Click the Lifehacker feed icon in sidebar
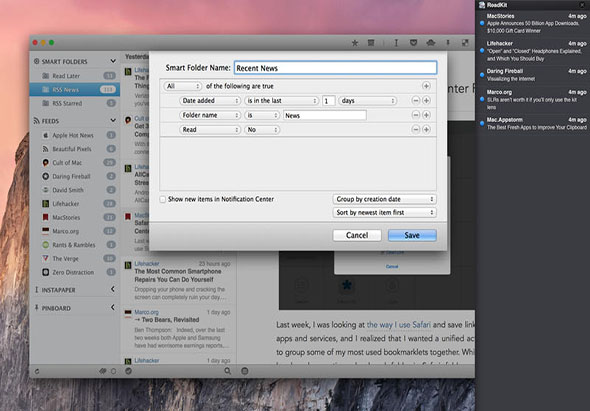Viewport: 590px width, 411px height. [46, 204]
